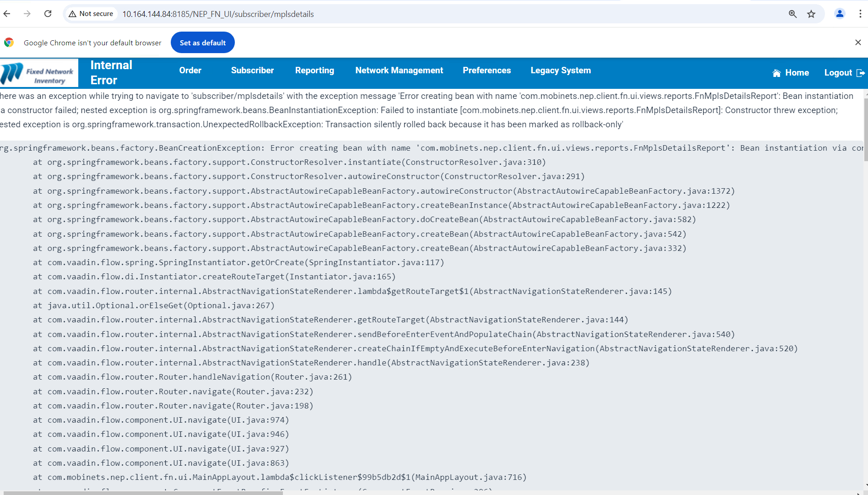This screenshot has width=868, height=495.
Task: Click the Fixed Network Inventory logo
Action: click(39, 73)
